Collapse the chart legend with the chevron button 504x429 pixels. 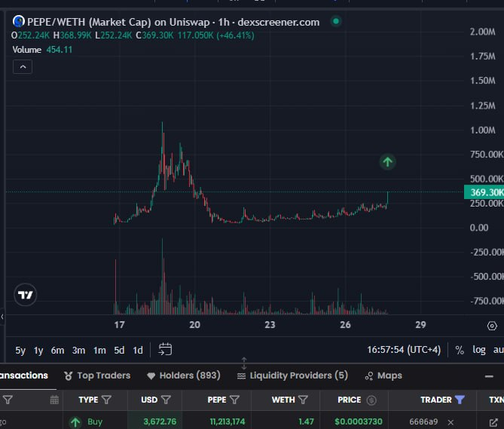click(23, 67)
